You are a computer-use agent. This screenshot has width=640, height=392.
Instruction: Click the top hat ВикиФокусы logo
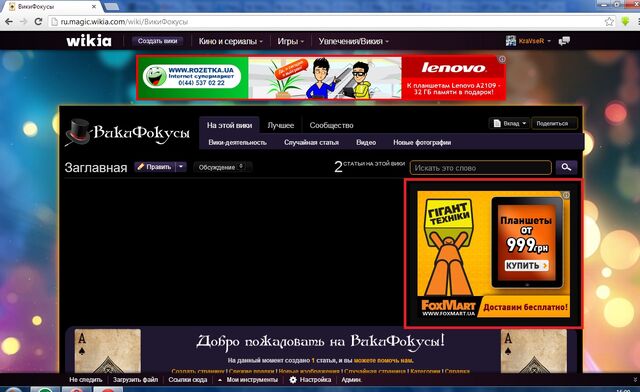[127, 133]
